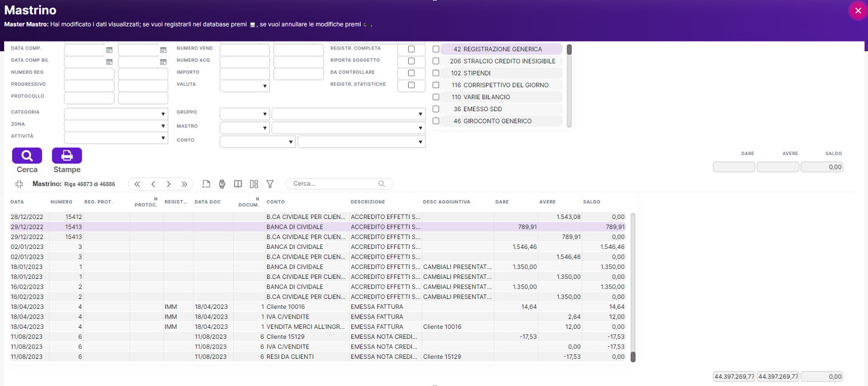Click the DESCRIZIONE column header
This screenshot has width=868, height=386.
[368, 202]
